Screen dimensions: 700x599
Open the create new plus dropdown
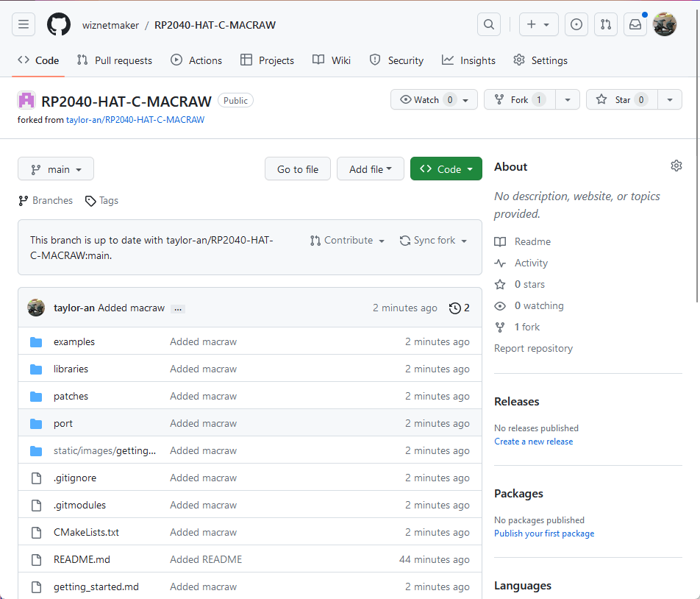538,24
